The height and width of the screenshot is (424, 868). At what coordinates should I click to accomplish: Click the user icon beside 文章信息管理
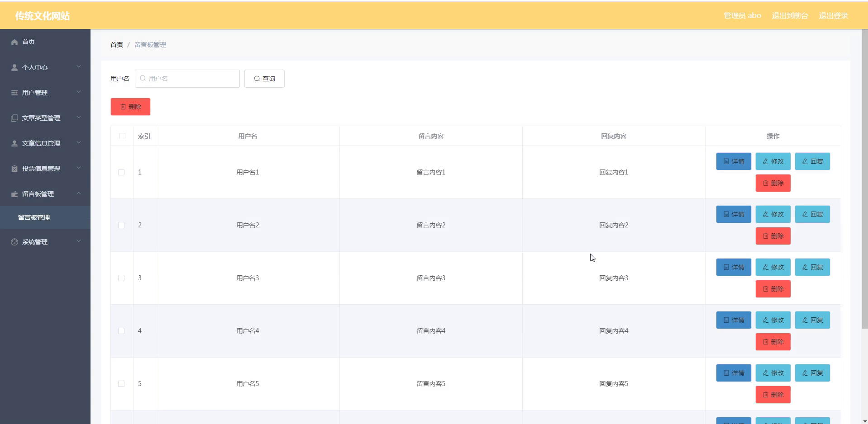[x=14, y=143]
